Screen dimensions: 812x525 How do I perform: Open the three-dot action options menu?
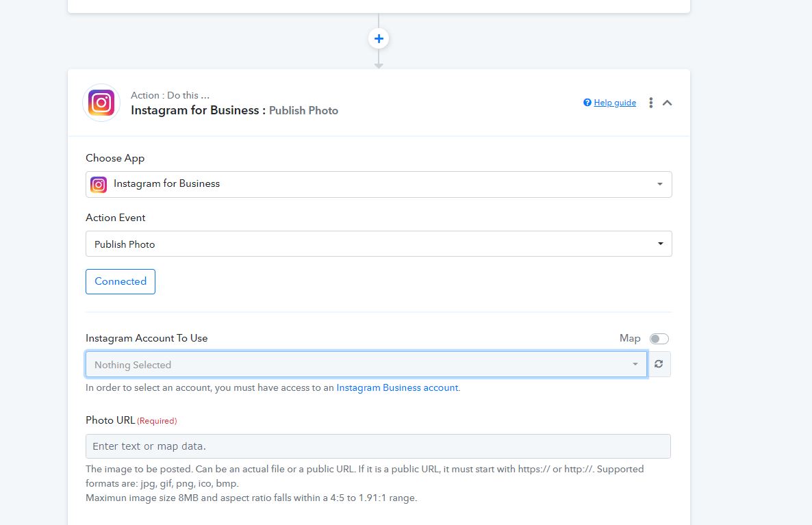tap(651, 103)
